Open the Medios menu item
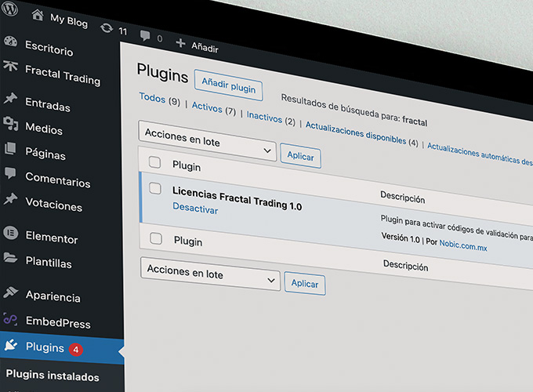This screenshot has height=392, width=533. pyautogui.click(x=44, y=129)
